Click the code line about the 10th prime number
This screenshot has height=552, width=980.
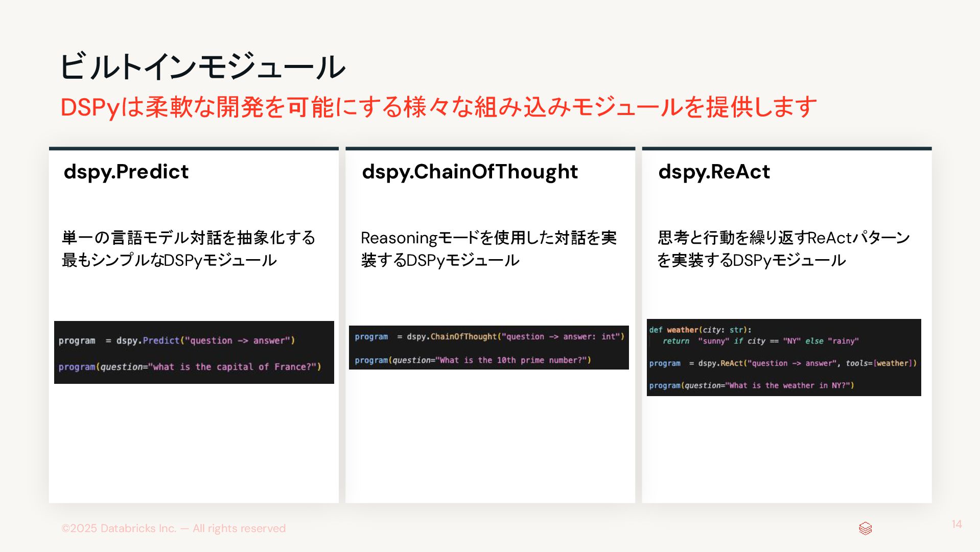point(473,360)
